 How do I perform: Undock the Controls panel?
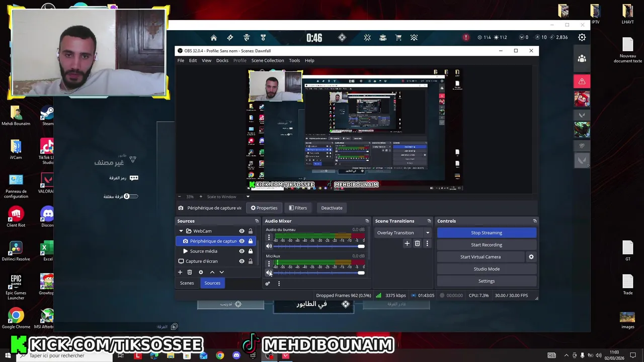coord(535,221)
